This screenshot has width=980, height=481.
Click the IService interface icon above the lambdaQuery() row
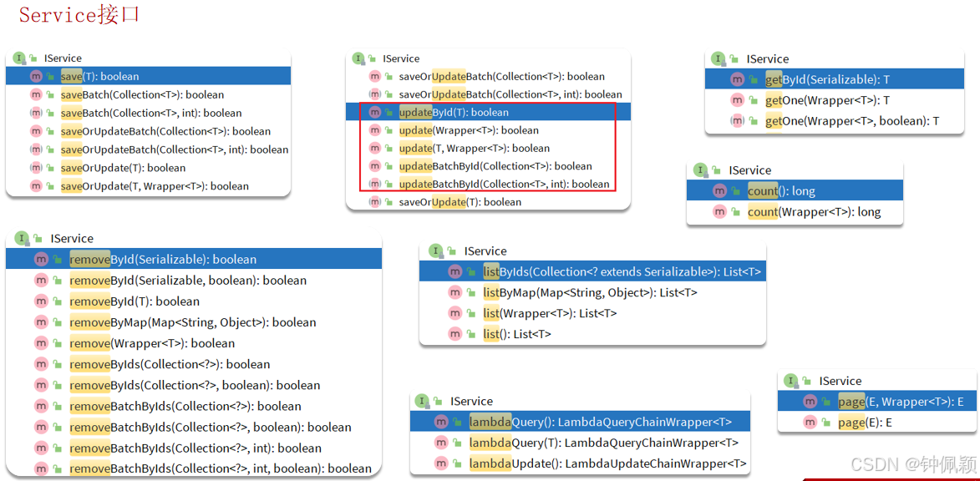(422, 401)
